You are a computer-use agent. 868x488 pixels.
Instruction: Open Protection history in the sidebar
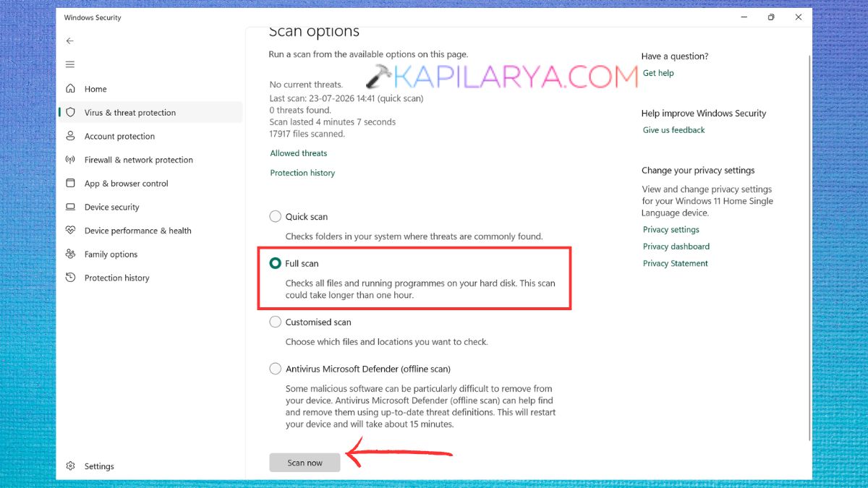click(x=117, y=278)
